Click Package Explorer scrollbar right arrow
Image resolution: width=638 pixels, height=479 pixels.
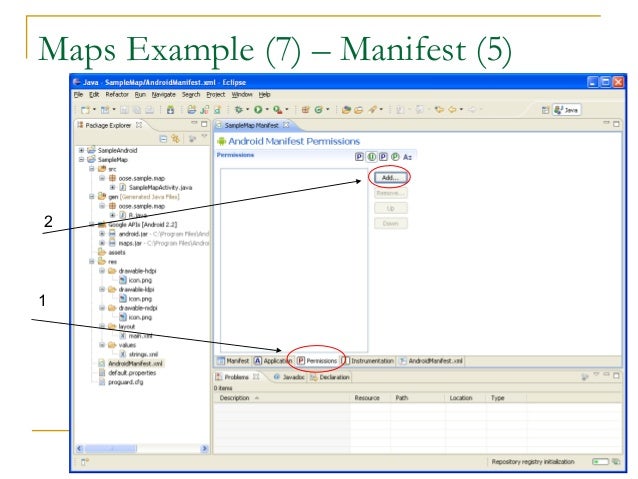point(204,448)
